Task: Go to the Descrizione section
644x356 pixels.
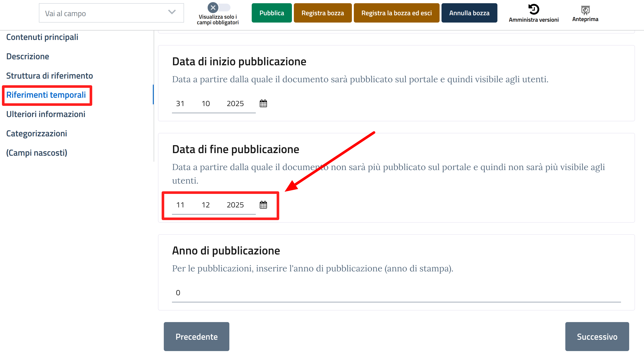Action: point(28,56)
